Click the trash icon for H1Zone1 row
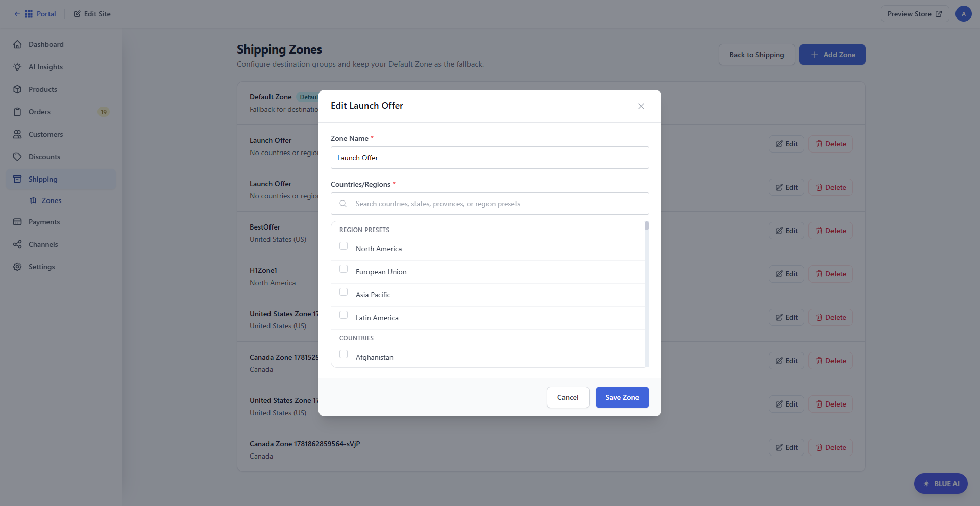Image resolution: width=980 pixels, height=506 pixels. 819,274
